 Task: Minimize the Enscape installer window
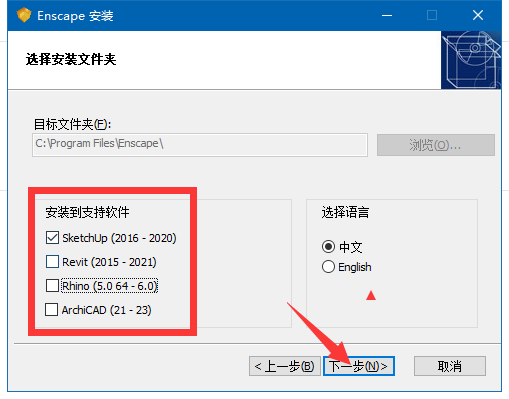tap(387, 15)
